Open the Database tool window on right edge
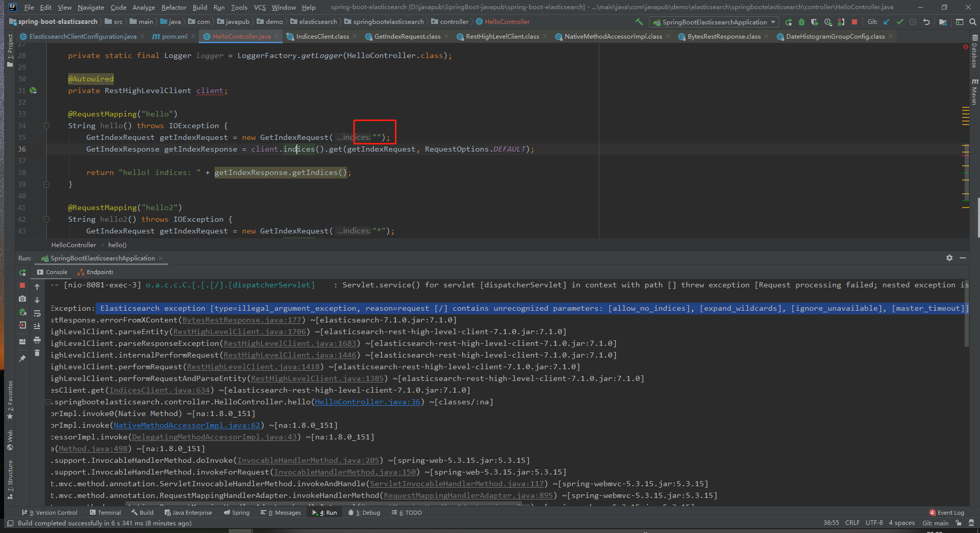The width and height of the screenshot is (980, 533). [974, 52]
